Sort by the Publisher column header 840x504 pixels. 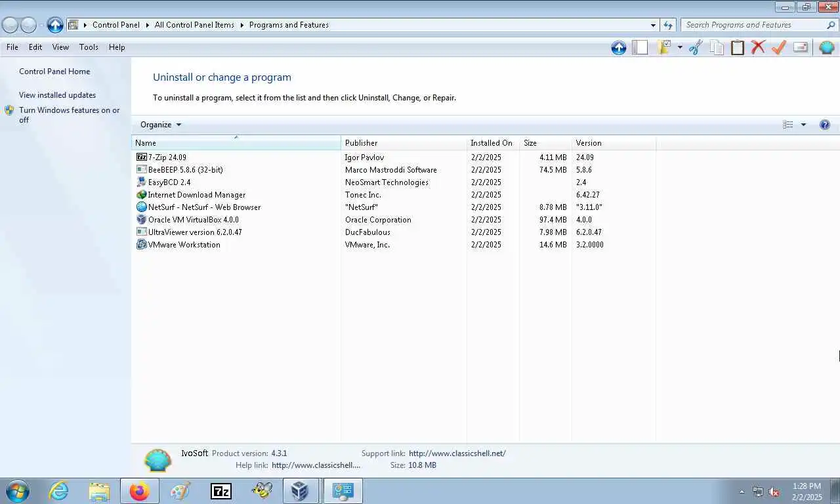point(404,142)
